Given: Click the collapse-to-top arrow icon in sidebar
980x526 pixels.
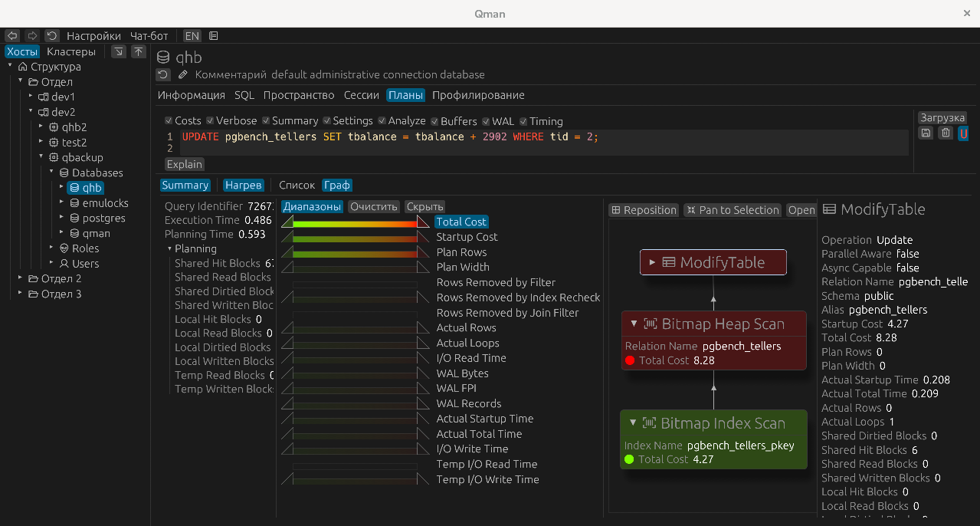Looking at the screenshot, I should click(x=138, y=52).
